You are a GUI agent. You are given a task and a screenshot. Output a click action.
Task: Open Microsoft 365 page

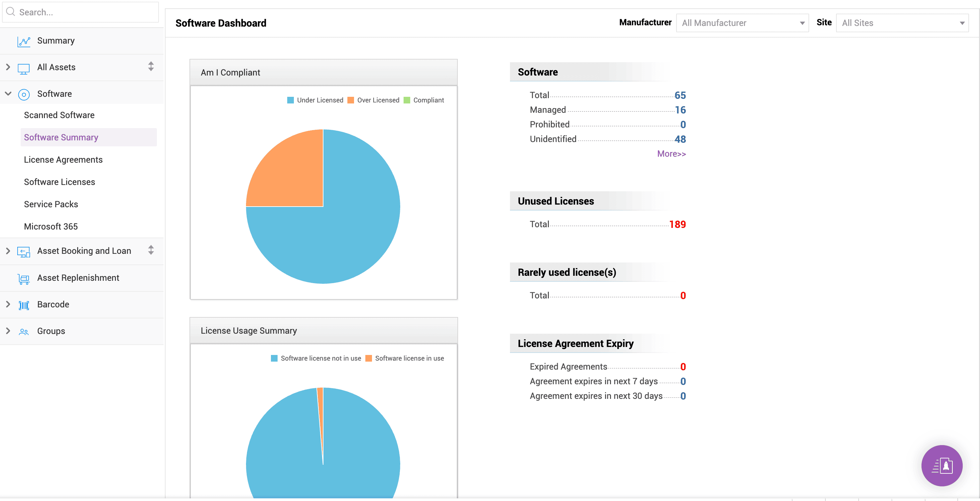coord(51,227)
